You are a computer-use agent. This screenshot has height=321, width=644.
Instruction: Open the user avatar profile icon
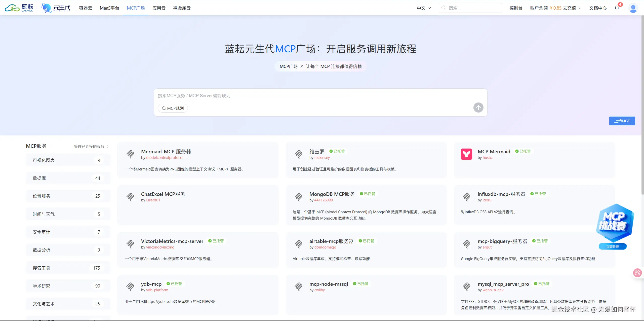633,8
